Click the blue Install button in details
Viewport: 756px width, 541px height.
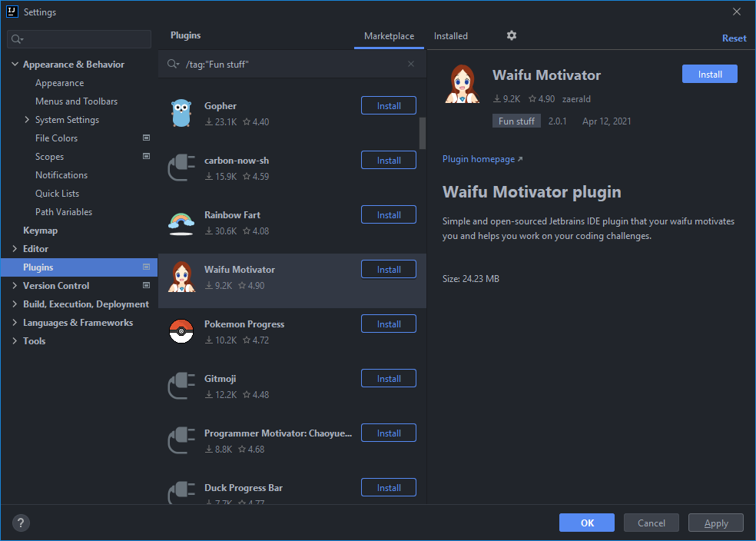710,74
